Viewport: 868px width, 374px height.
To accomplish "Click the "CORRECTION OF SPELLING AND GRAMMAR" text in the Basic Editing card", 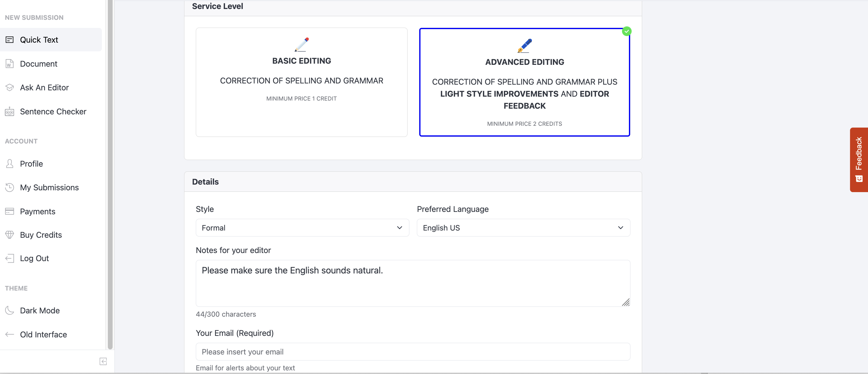I will (x=302, y=81).
